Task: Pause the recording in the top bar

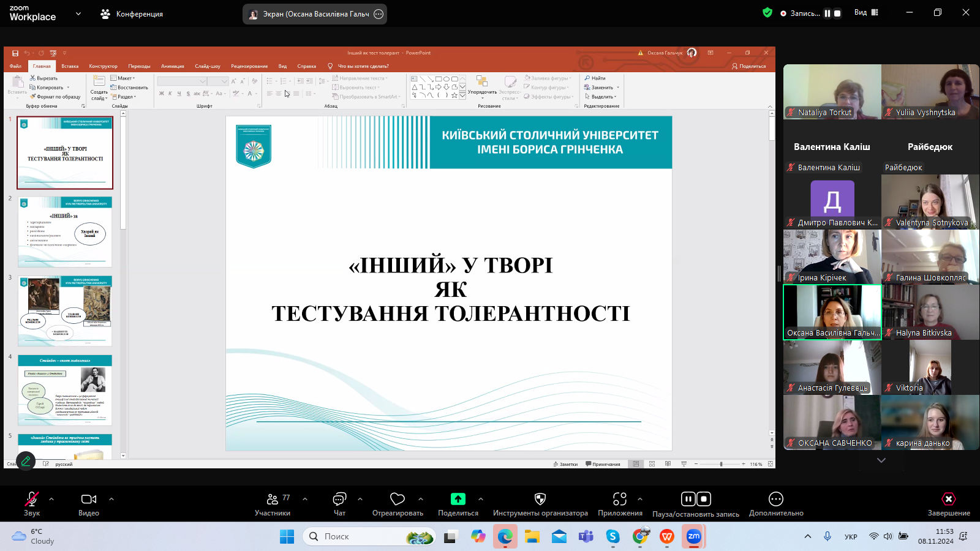Action: tap(827, 13)
